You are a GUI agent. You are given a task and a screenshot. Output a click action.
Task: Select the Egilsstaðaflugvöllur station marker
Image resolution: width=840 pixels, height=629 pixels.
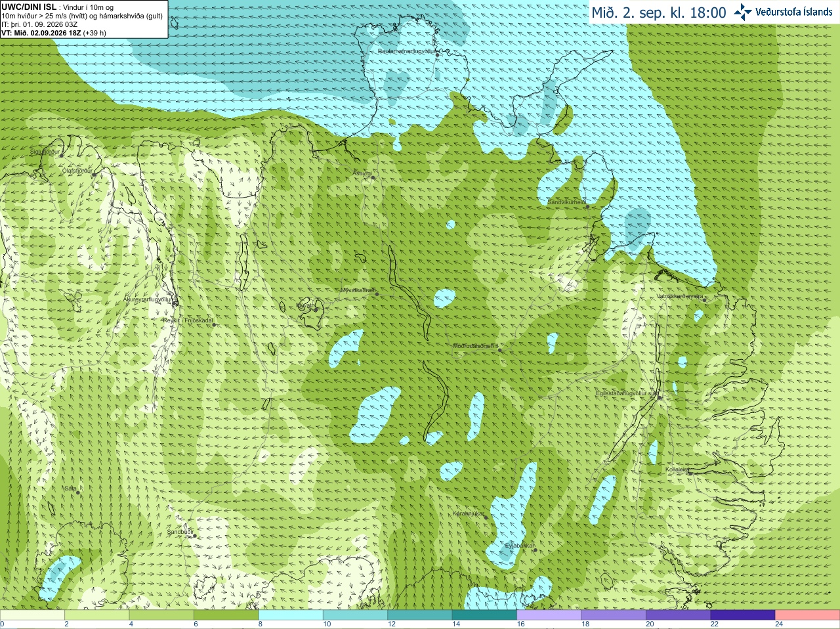click(x=660, y=397)
